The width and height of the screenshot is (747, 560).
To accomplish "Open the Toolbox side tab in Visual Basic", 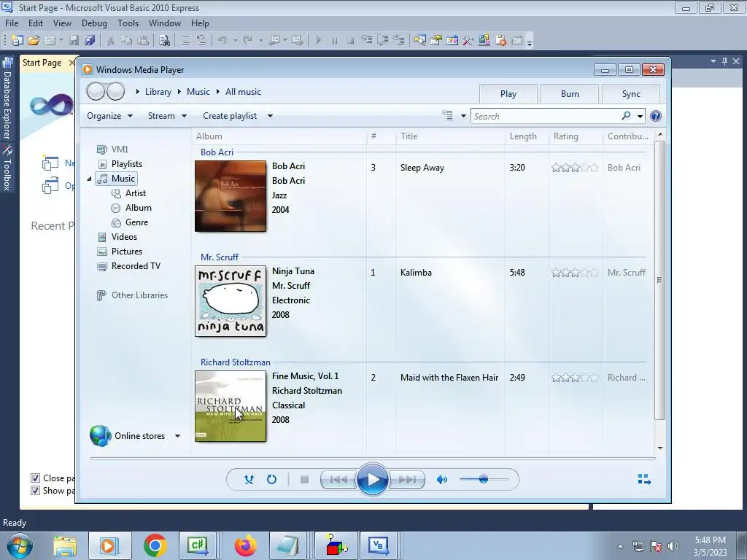I will (x=7, y=168).
